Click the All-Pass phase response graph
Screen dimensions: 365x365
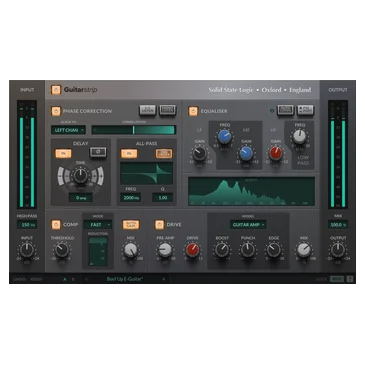(x=147, y=173)
